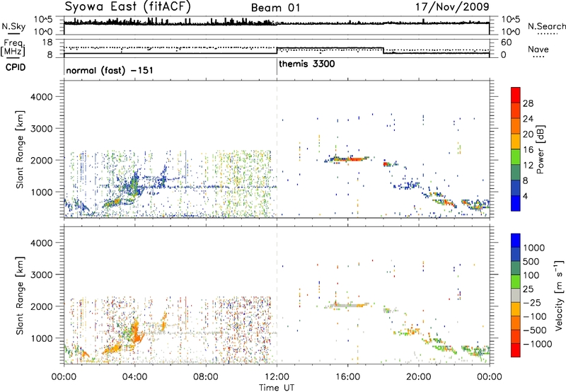
Task: Click the "12" label on Power colorbar
Action: [528, 166]
